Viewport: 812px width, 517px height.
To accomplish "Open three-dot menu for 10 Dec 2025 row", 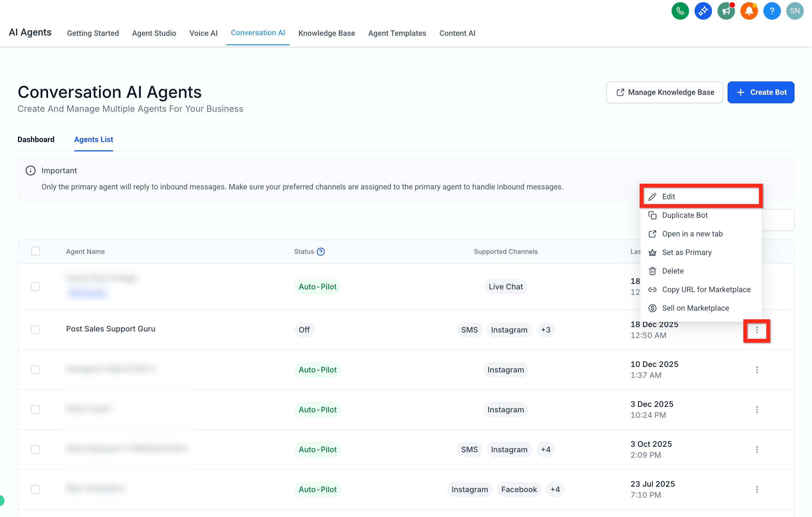I will click(x=757, y=370).
